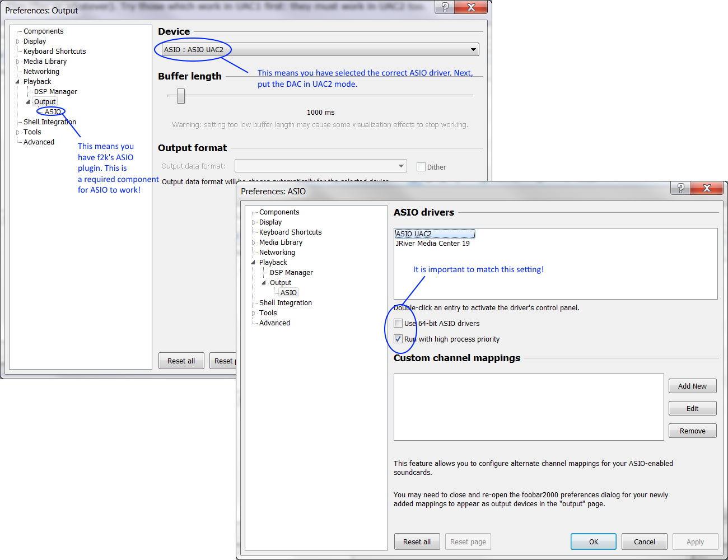Viewport: 728px width, 560px height.
Task: Click the Add New mapping button
Action: pyautogui.click(x=692, y=386)
